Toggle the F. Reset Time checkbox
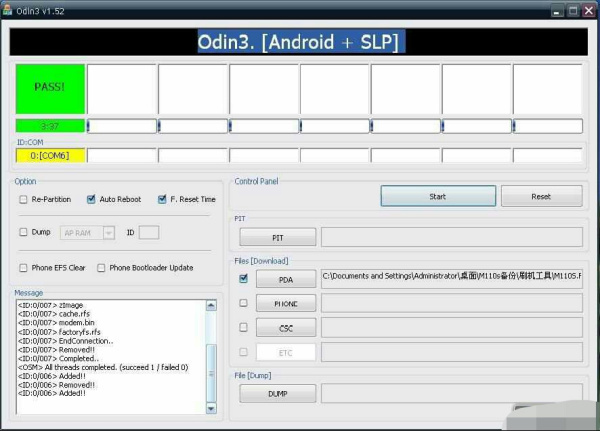600x431 pixels. click(162, 199)
